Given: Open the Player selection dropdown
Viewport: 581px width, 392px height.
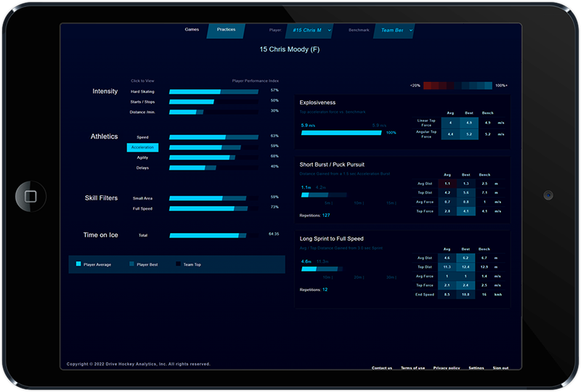Looking at the screenshot, I should coord(309,30).
